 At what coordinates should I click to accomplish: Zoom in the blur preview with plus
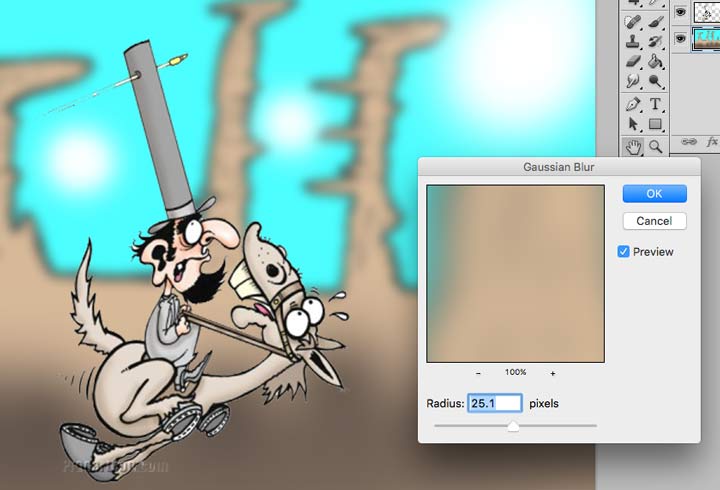pos(553,373)
